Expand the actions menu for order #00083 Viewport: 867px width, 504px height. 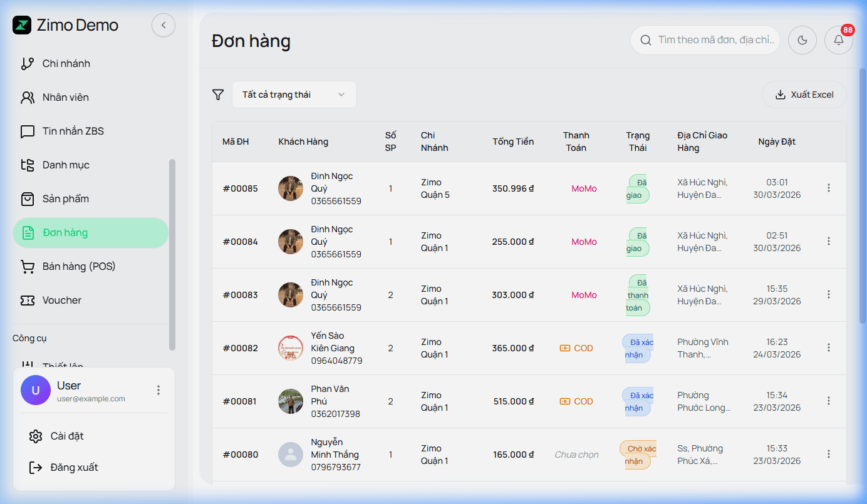829,294
